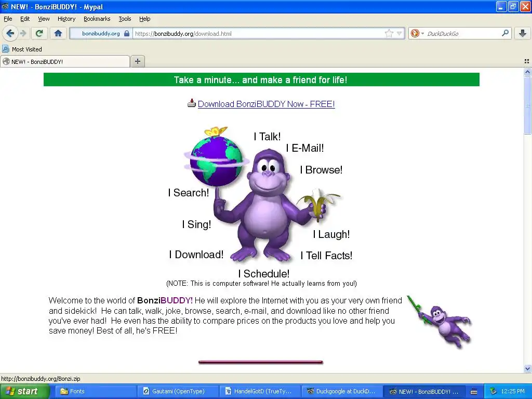
Task: Open the Windows start button
Action: tap(24, 391)
